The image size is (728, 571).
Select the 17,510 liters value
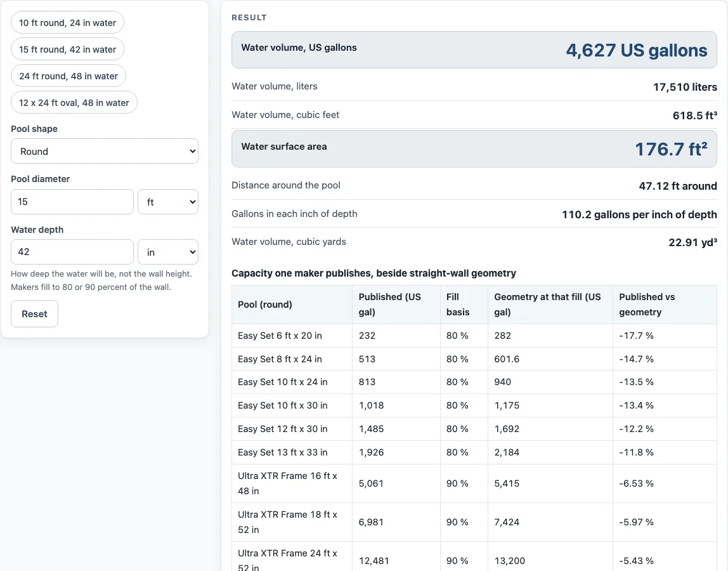[x=685, y=87]
